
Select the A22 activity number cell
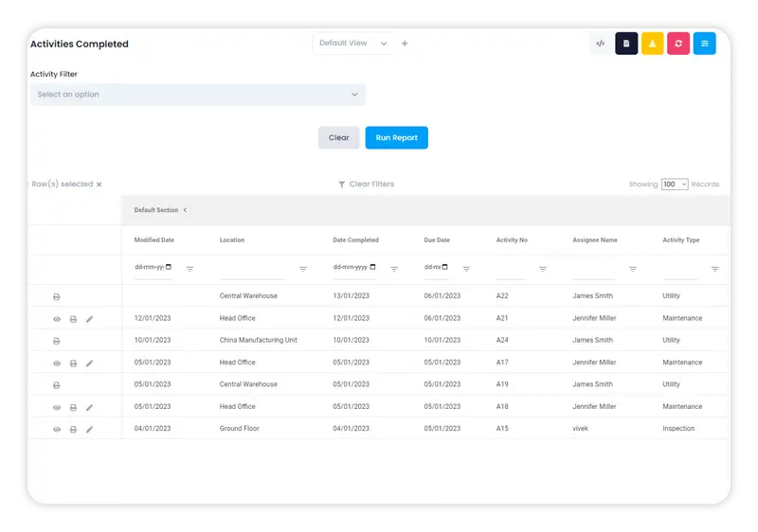click(502, 295)
